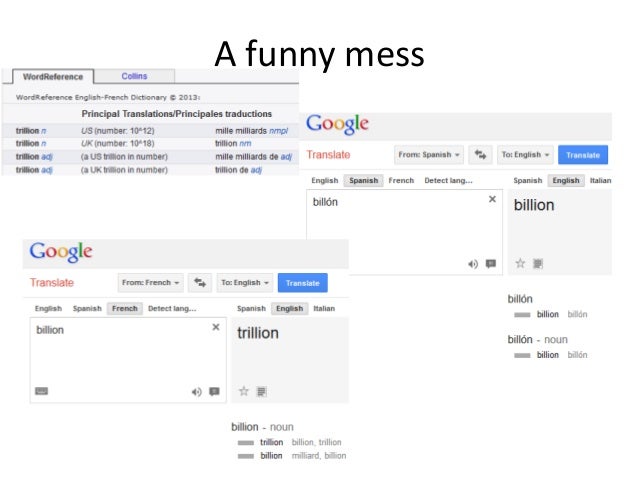Clear the 'billón' input text
The width and height of the screenshot is (638, 479).
(x=492, y=199)
